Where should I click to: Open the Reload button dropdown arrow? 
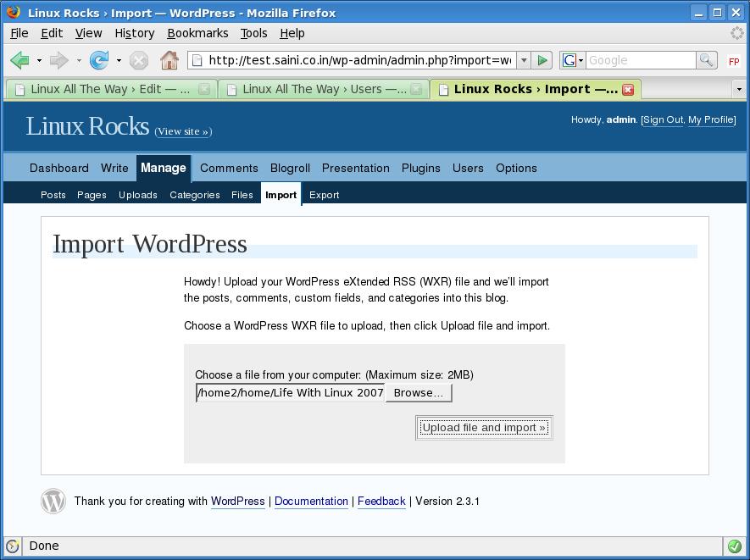tap(119, 61)
